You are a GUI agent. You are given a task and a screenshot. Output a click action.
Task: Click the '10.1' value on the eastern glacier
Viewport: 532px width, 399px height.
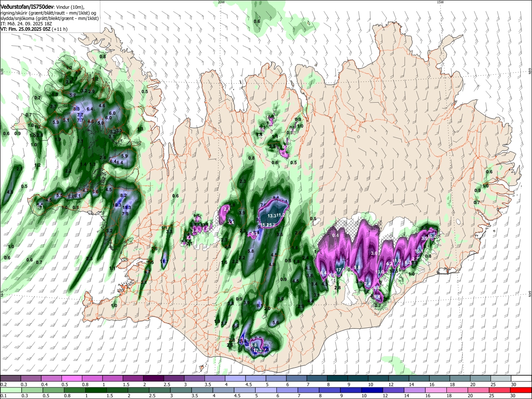click(419, 251)
